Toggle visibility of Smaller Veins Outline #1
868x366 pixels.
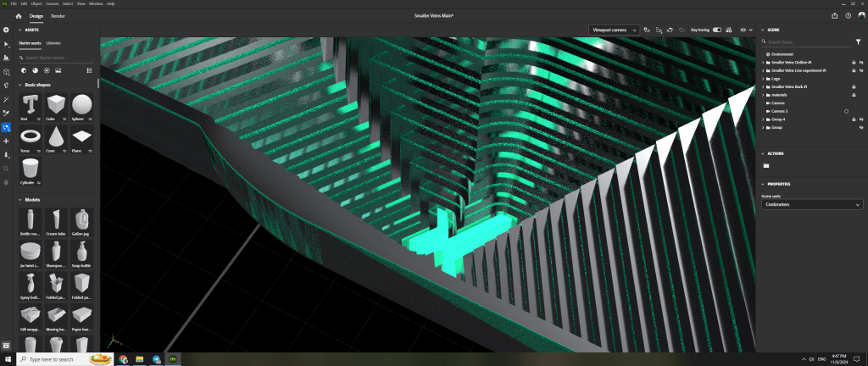click(860, 62)
